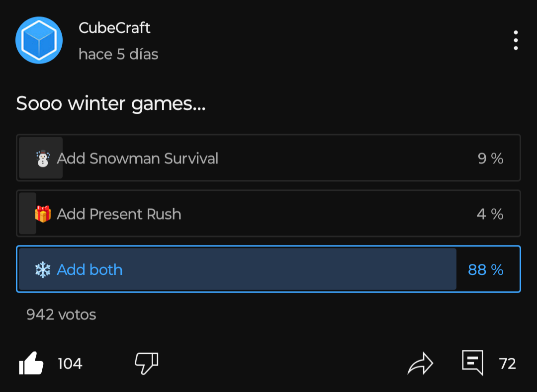Screen dimensions: 537x392
Task: Click the CubeCraft blue cube avatar
Action: 39,40
